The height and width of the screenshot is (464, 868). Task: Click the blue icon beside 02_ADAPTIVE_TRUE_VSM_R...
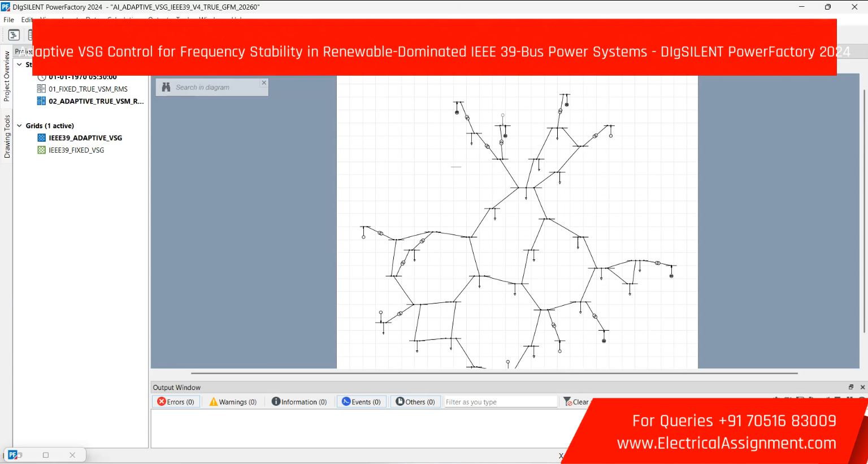[41, 101]
